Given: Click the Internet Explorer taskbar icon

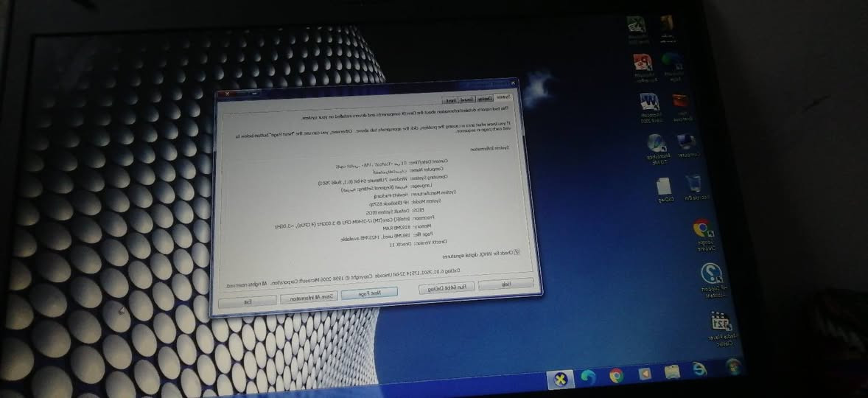Looking at the screenshot, I should [x=698, y=369].
